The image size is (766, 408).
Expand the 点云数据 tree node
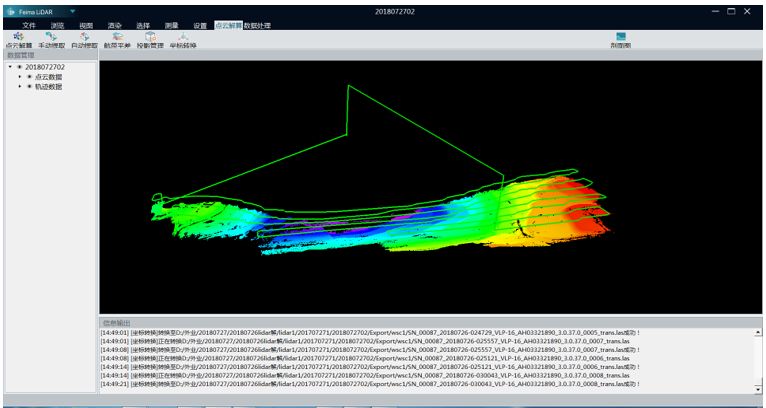19,77
